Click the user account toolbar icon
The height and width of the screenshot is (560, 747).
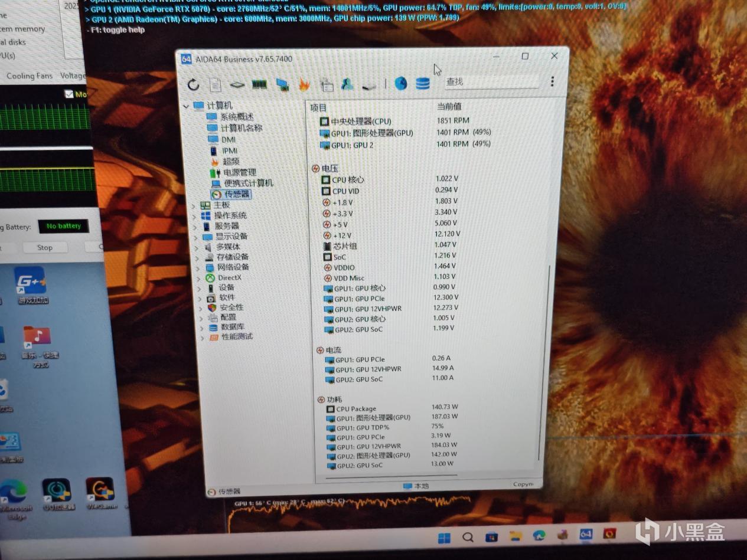pos(347,84)
